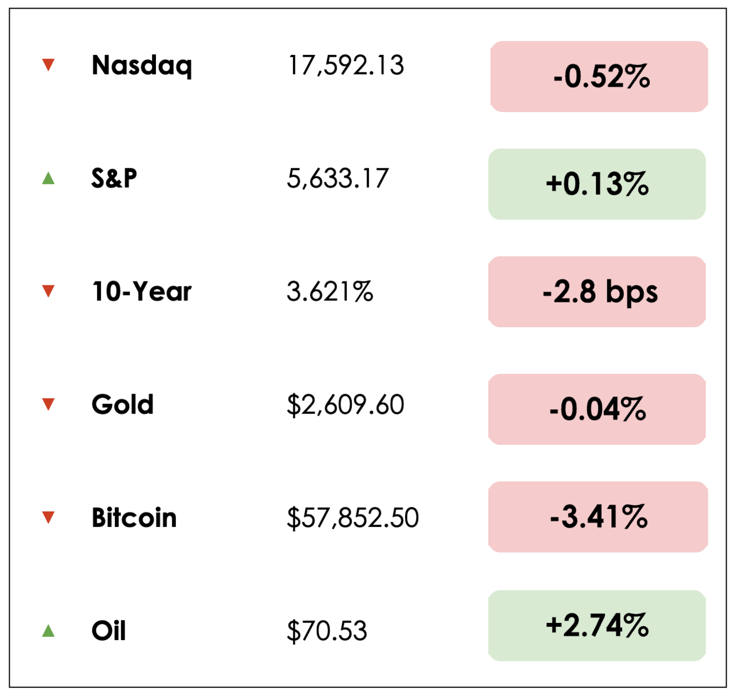Click the Nasdaq value 17,592.13

tap(346, 66)
